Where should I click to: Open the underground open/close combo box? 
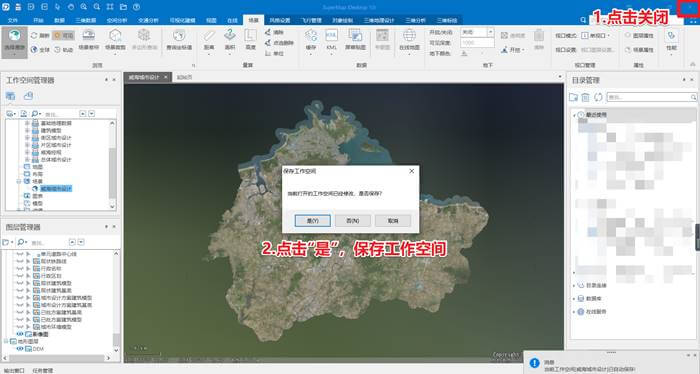[477, 32]
